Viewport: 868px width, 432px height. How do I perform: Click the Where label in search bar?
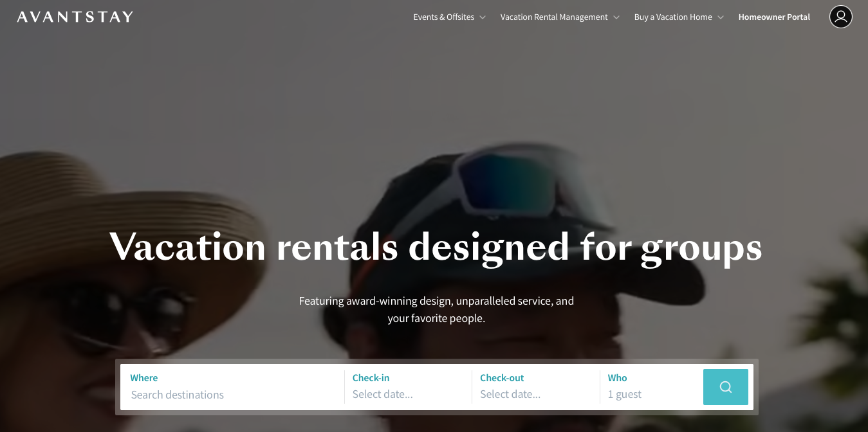click(x=144, y=378)
